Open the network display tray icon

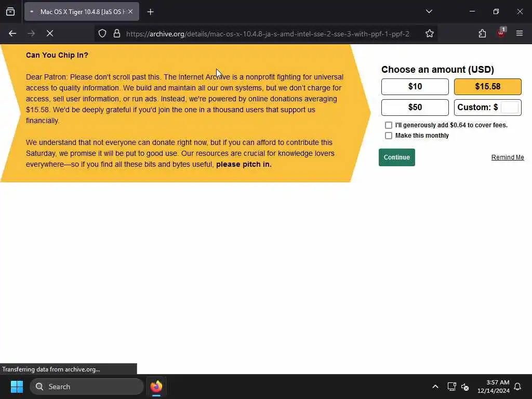(451, 387)
